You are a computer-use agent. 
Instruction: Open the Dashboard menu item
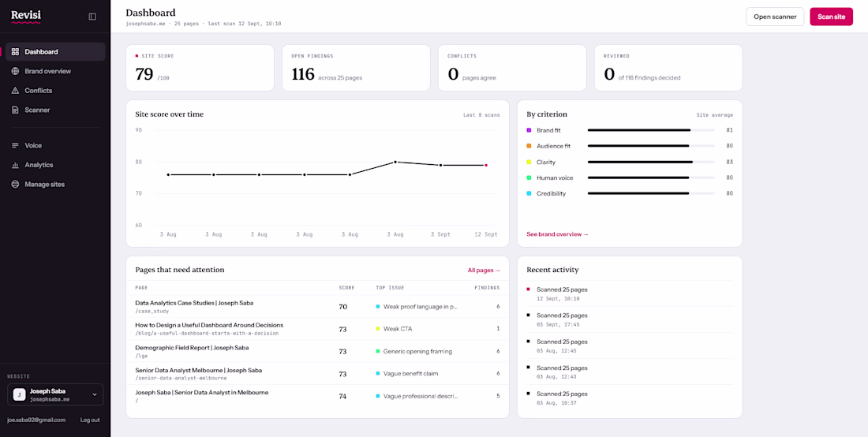point(55,52)
